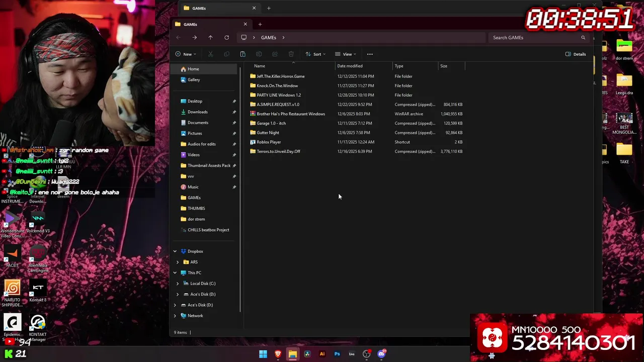The height and width of the screenshot is (362, 644).
Task: Open Discord from the taskbar
Action: point(381,354)
